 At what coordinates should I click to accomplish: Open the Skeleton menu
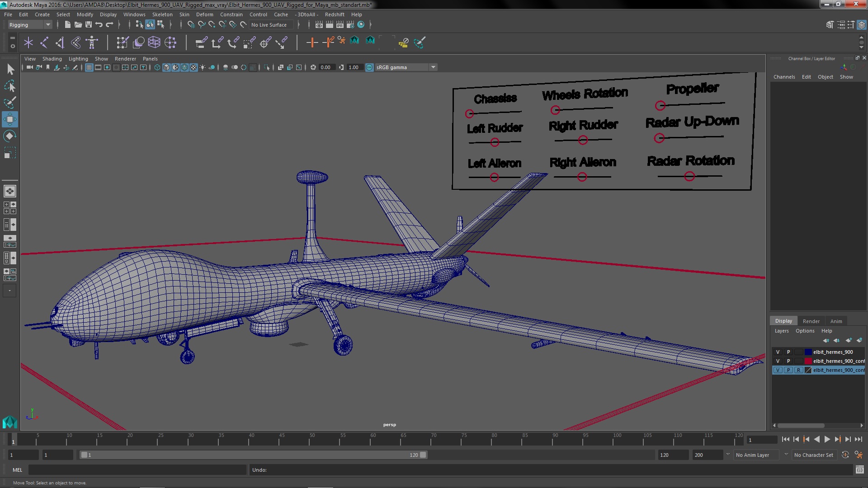(x=162, y=14)
